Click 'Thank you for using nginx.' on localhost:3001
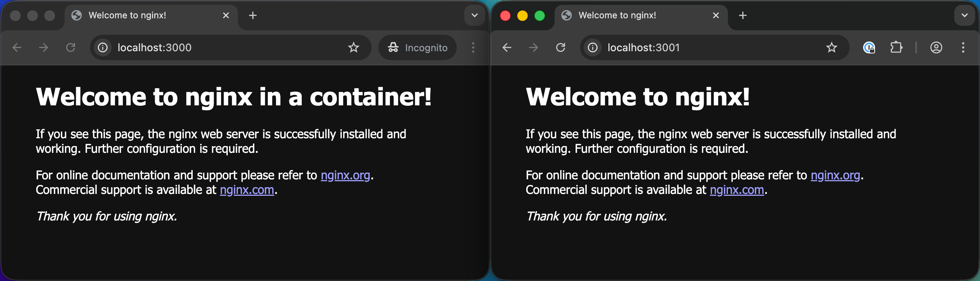The image size is (980, 281). point(596,216)
